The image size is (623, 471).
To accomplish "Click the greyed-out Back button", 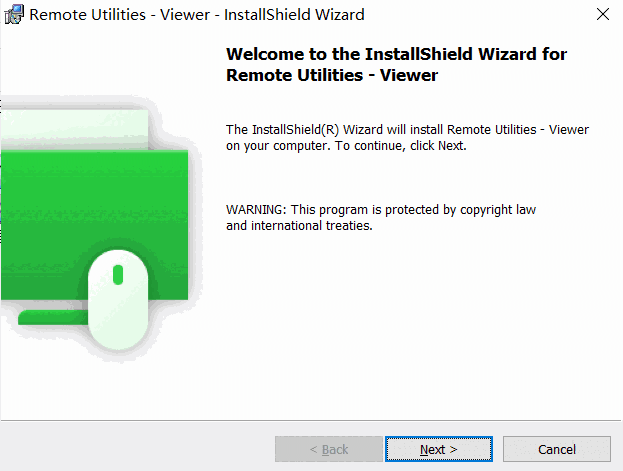I will point(328,449).
